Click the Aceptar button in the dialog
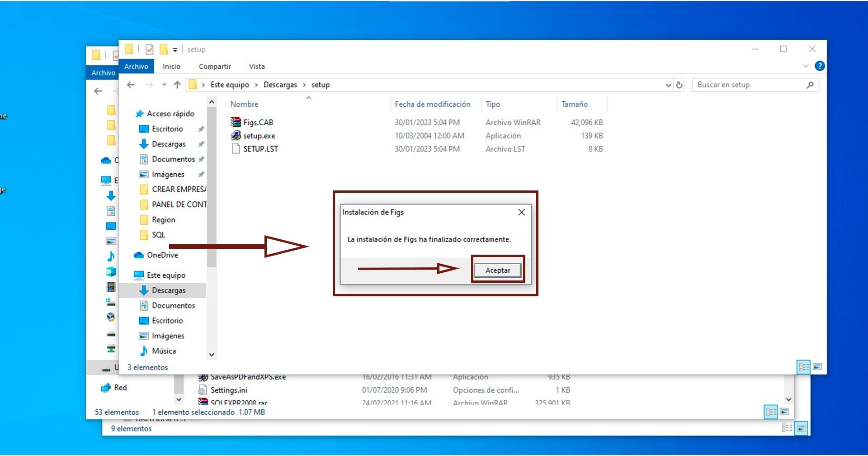Screen dimensions: 868x456 497,270
